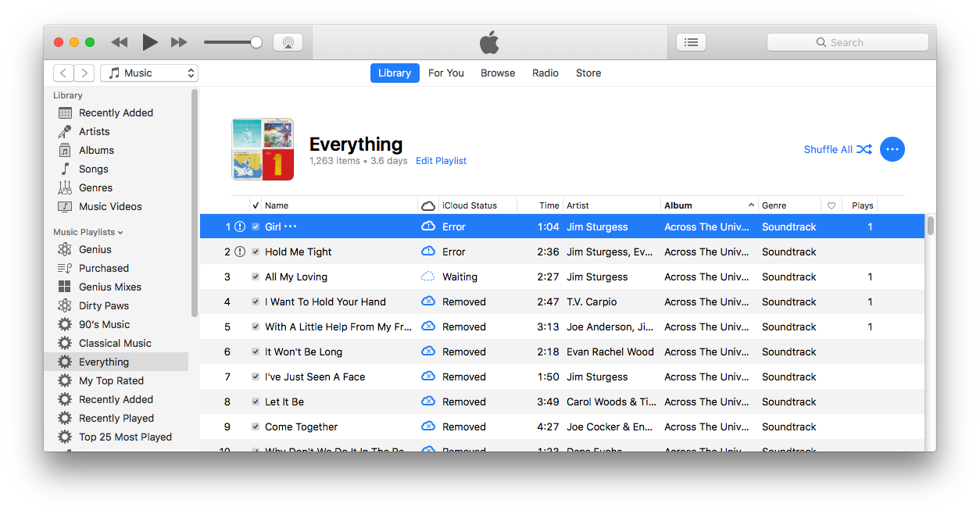The image size is (980, 514).
Task: Uncheck the It Won't Be Long checkbox
Action: coord(256,352)
